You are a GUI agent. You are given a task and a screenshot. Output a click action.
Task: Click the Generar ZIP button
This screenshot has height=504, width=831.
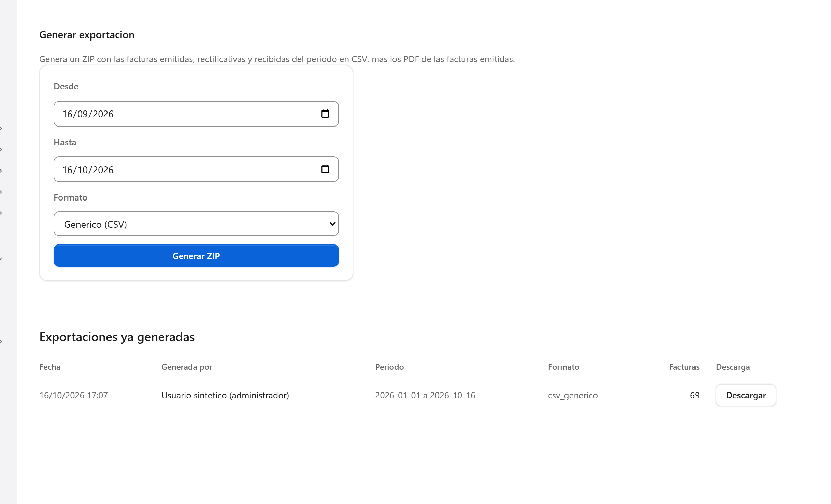[196, 256]
